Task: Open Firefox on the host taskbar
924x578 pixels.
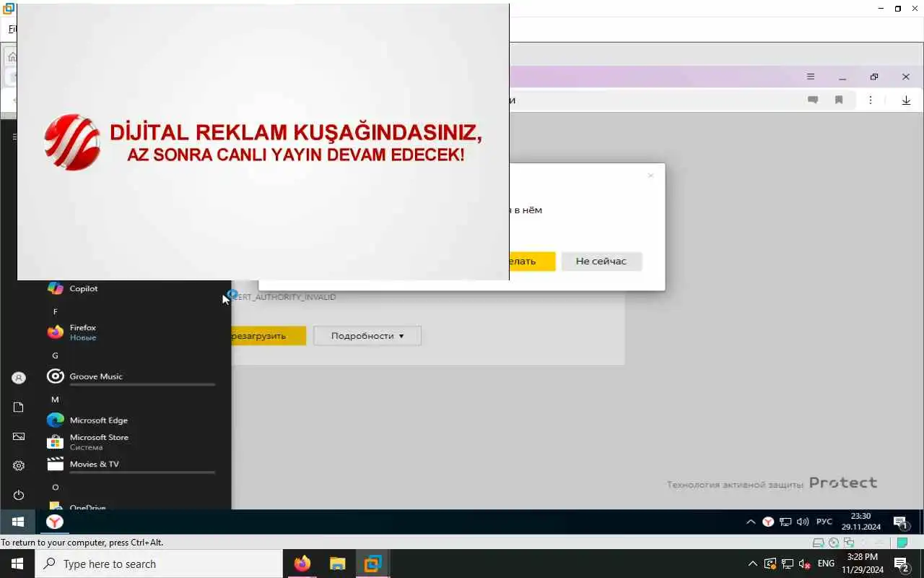Action: pyautogui.click(x=302, y=564)
